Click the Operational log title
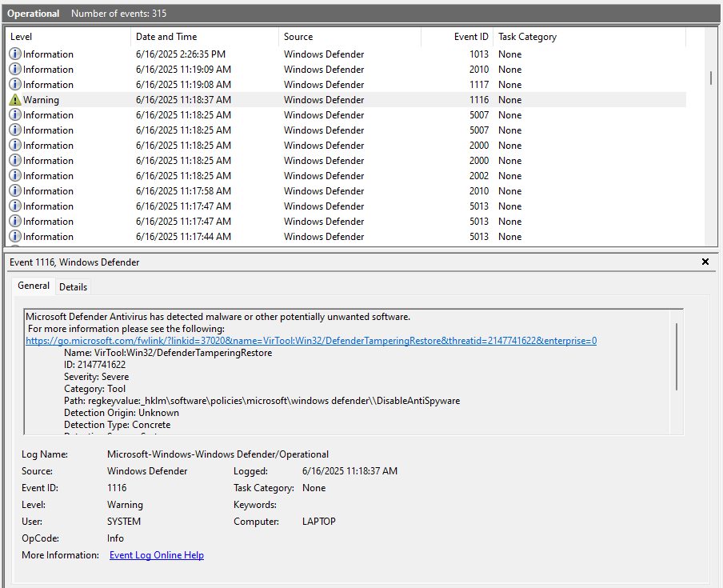 coord(34,14)
